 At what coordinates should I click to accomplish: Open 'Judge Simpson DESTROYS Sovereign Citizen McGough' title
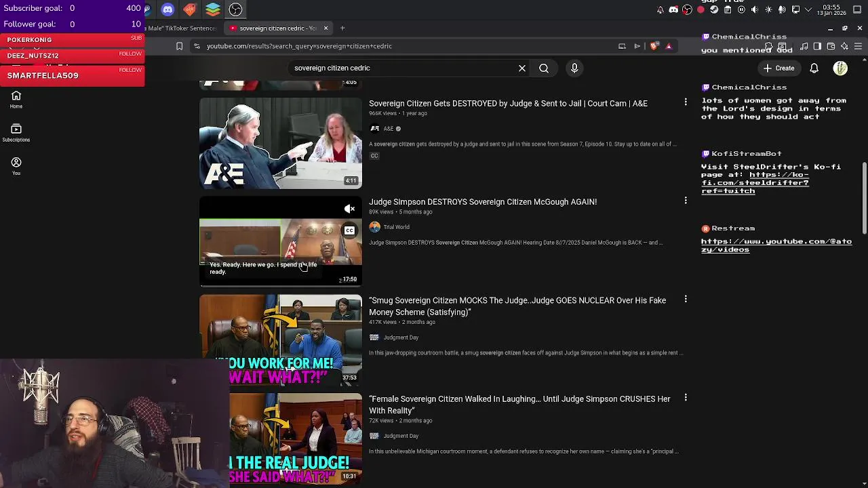click(x=483, y=202)
